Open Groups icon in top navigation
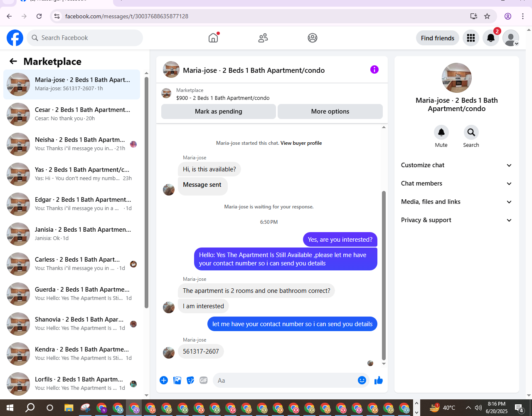 click(x=313, y=38)
